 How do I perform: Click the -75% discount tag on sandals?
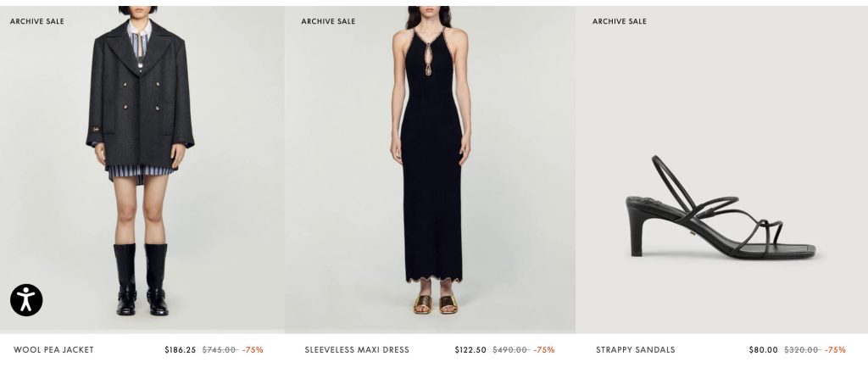pos(835,349)
